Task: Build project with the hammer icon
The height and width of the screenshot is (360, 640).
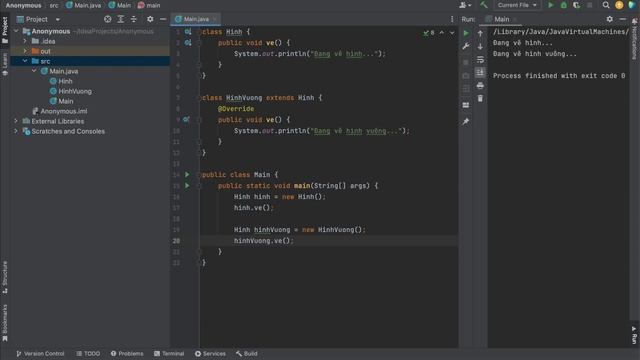Action: [484, 5]
